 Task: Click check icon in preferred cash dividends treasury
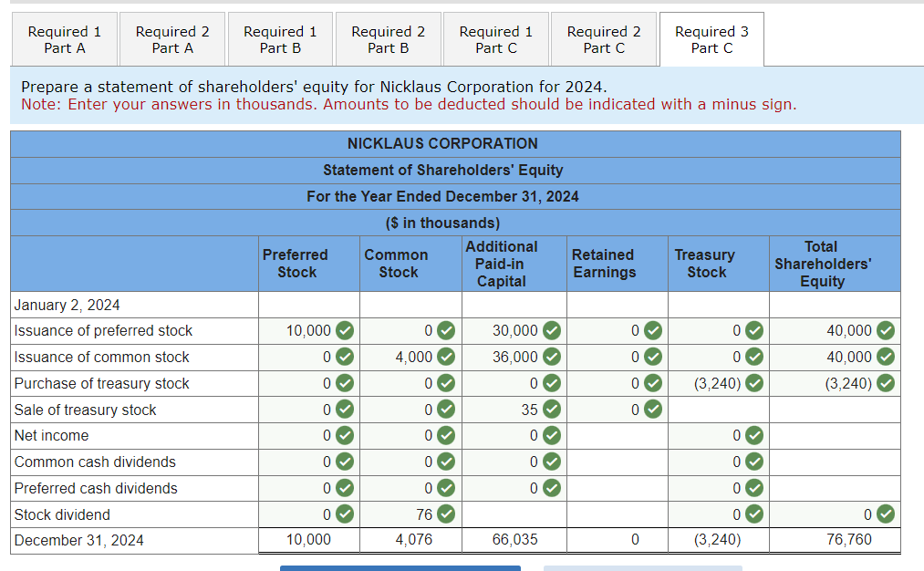(754, 488)
